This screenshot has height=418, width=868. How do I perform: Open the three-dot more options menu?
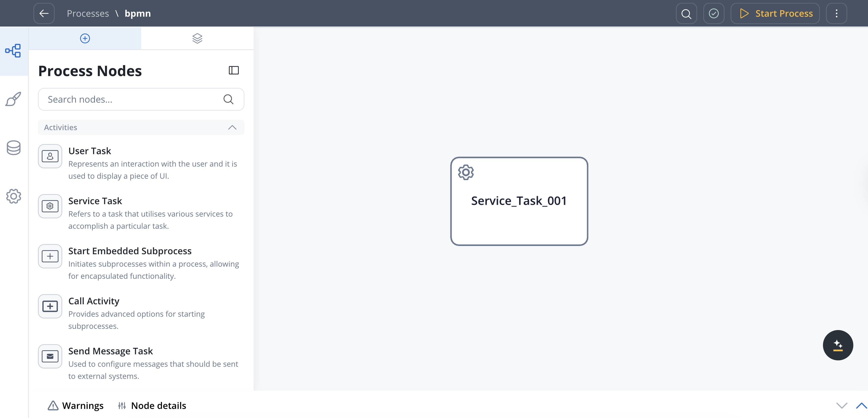(836, 13)
